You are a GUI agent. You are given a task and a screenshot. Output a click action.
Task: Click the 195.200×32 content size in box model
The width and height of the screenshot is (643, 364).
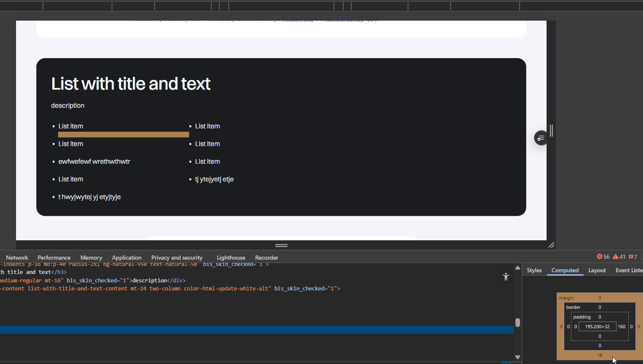(597, 327)
